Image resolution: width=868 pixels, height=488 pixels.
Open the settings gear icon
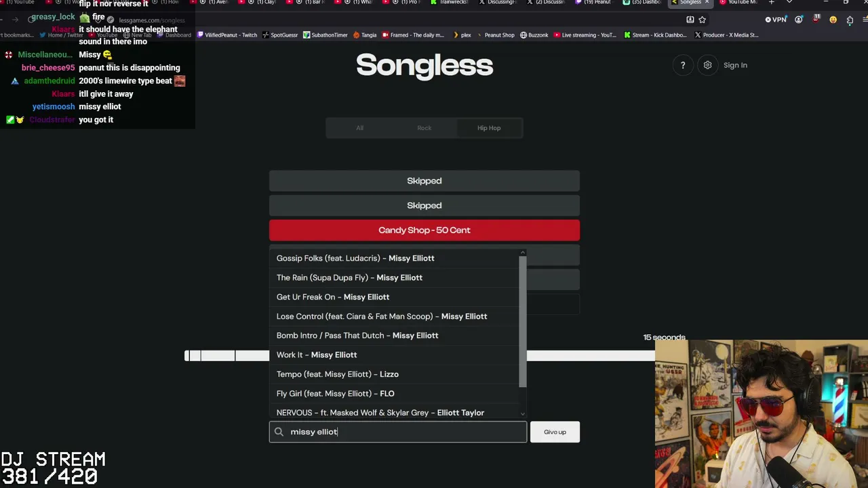tap(707, 65)
